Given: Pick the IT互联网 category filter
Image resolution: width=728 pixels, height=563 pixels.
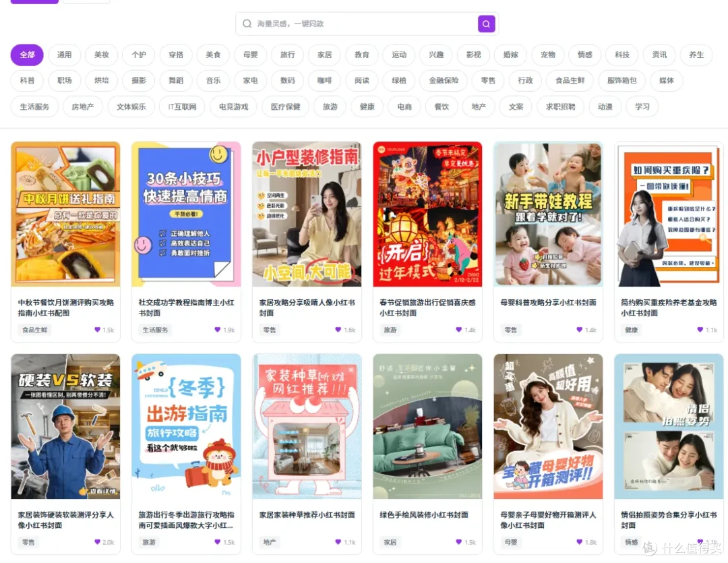Looking at the screenshot, I should coord(183,107).
